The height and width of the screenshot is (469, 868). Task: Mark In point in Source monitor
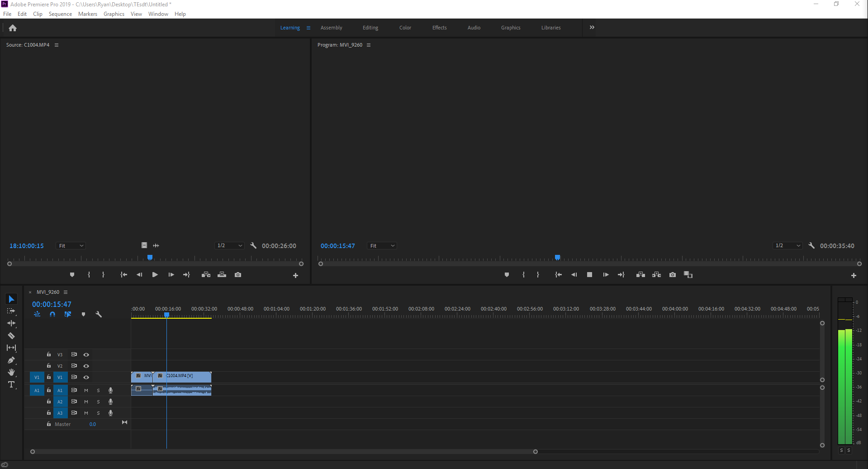point(89,275)
